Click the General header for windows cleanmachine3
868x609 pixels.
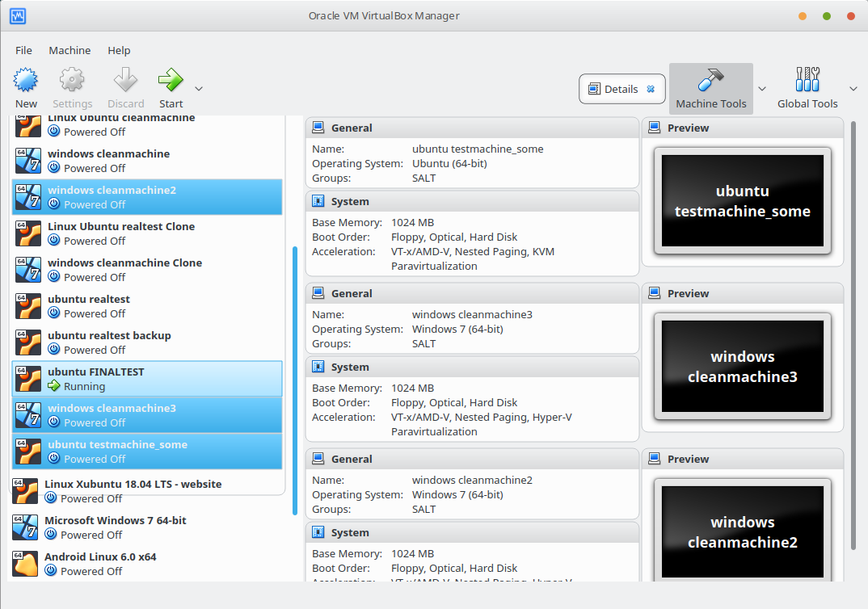[x=472, y=293]
